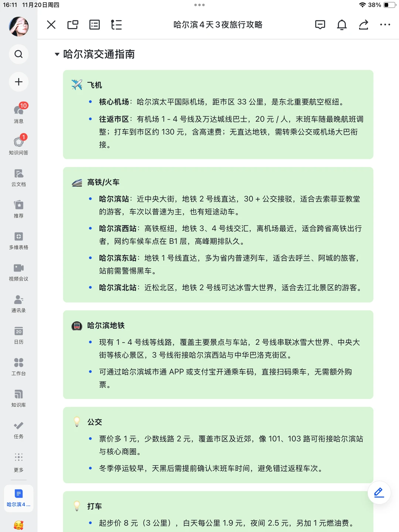Open the notifications bell
Viewport: 399px width, 532px height.
(x=341, y=25)
